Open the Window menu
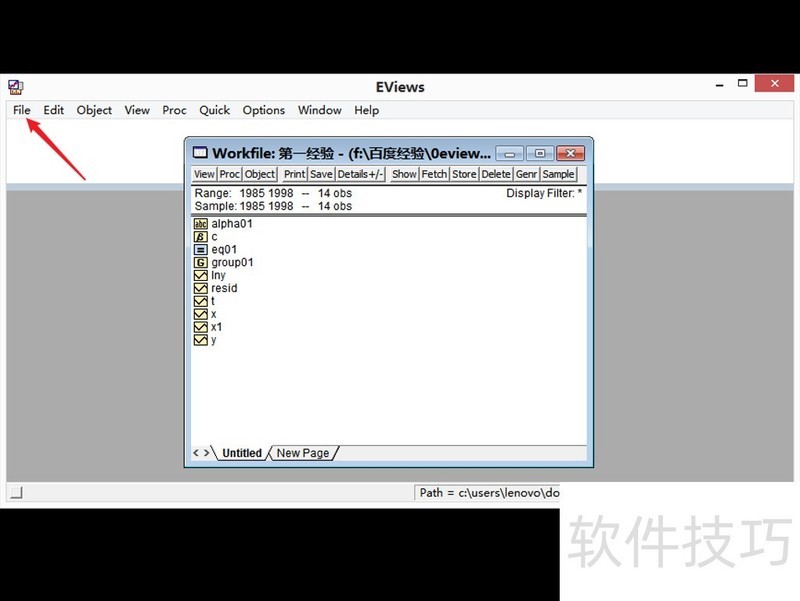 [x=320, y=110]
